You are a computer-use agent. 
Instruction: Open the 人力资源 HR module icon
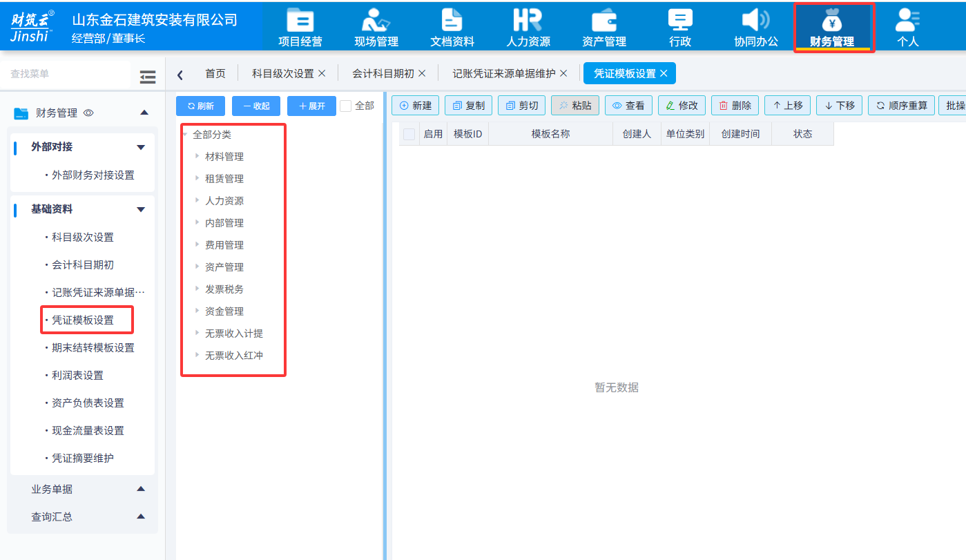pos(528,19)
